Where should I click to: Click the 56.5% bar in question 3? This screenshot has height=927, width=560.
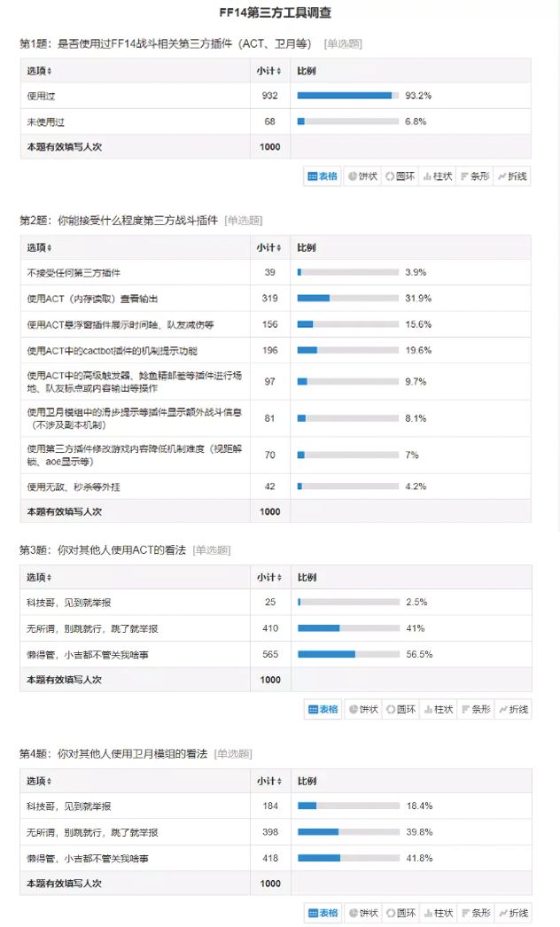(347, 654)
